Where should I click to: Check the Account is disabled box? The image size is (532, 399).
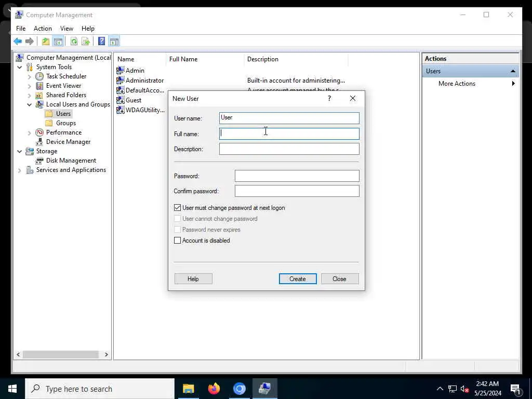178,240
